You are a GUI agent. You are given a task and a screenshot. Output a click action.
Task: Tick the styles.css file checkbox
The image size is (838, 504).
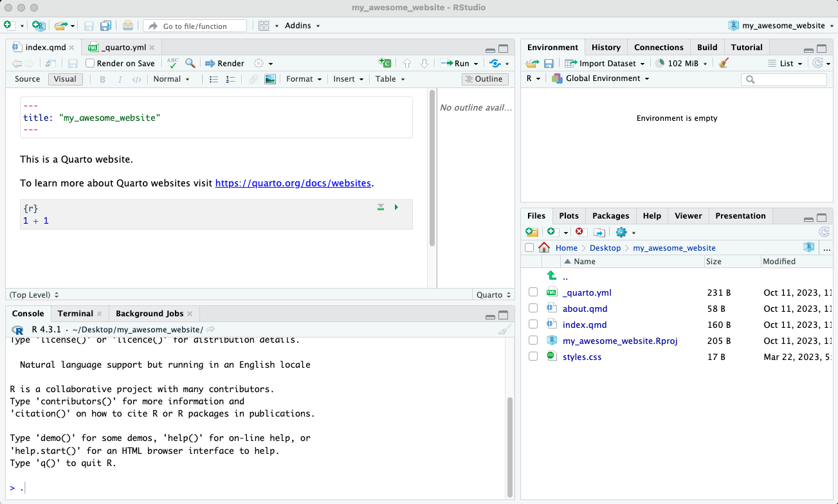(533, 356)
